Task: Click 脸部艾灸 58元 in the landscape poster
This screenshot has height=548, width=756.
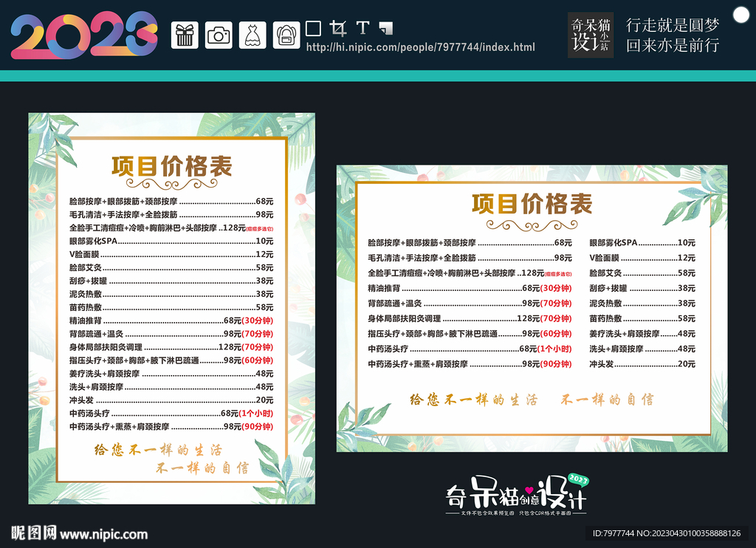Action: (x=642, y=273)
